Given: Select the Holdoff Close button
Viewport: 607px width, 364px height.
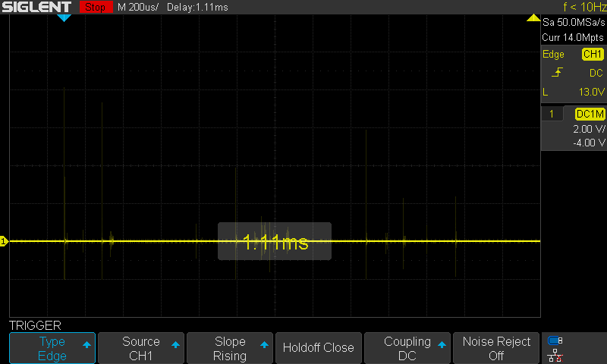Looking at the screenshot, I should [x=318, y=348].
